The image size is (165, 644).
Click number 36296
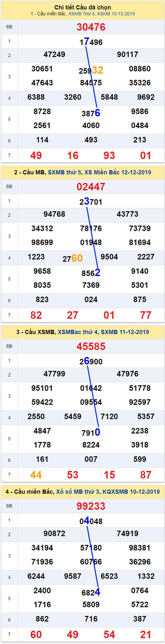[140, 562]
